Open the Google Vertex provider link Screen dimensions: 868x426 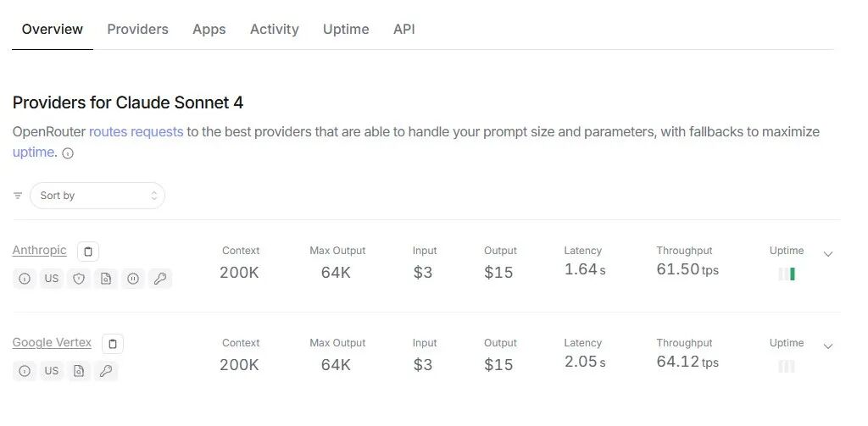pyautogui.click(x=52, y=343)
